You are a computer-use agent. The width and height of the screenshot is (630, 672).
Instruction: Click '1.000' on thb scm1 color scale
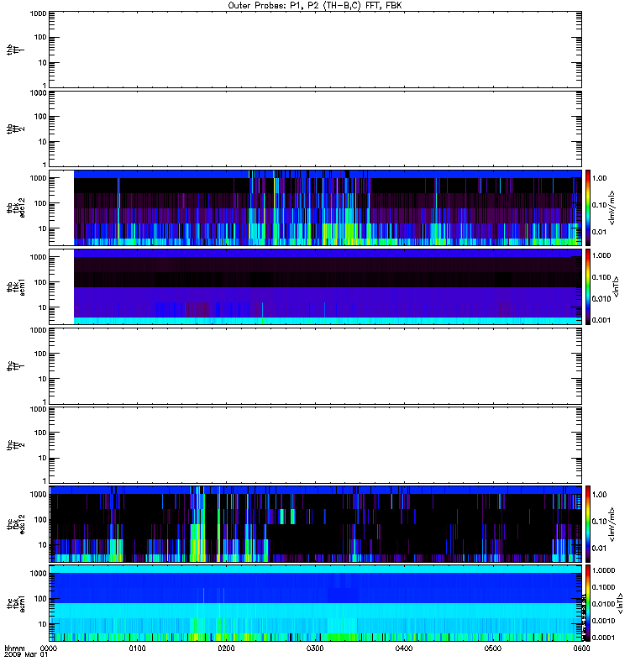click(x=601, y=255)
